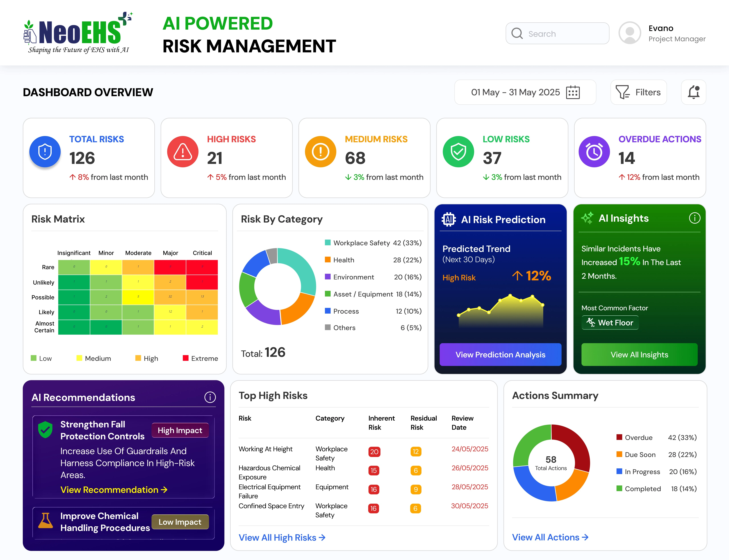Open View All High Risks link
This screenshot has width=729, height=560.
point(282,537)
